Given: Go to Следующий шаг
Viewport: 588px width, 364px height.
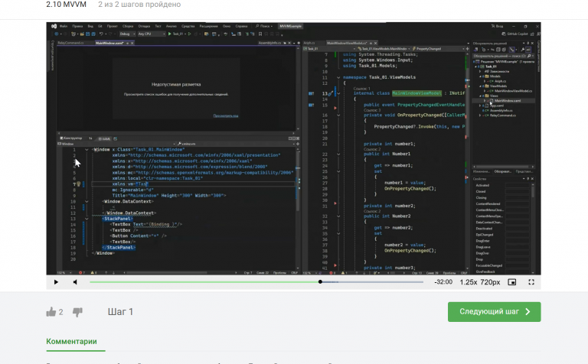Looking at the screenshot, I should click(495, 311).
